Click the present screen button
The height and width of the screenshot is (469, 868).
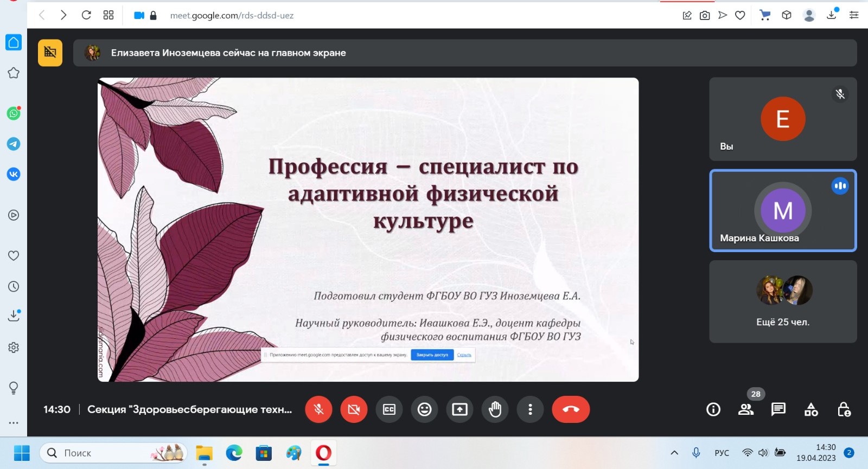tap(459, 409)
